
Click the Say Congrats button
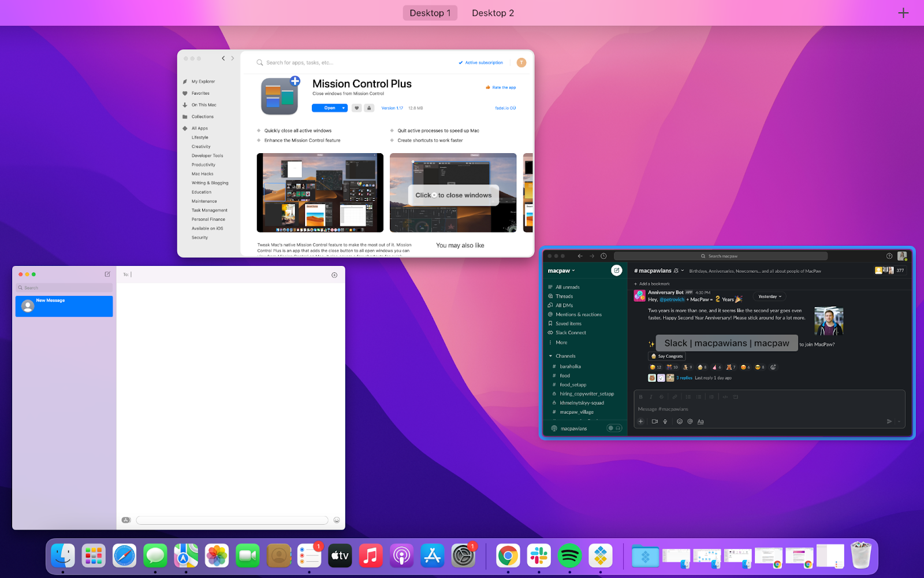667,356
